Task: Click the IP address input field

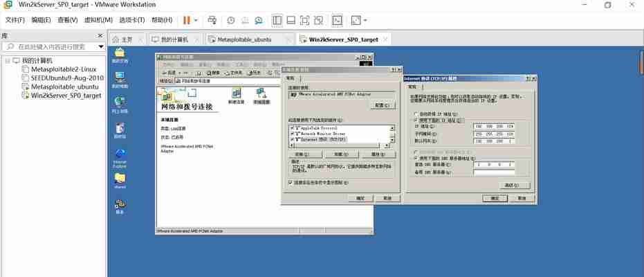Action: click(494, 126)
